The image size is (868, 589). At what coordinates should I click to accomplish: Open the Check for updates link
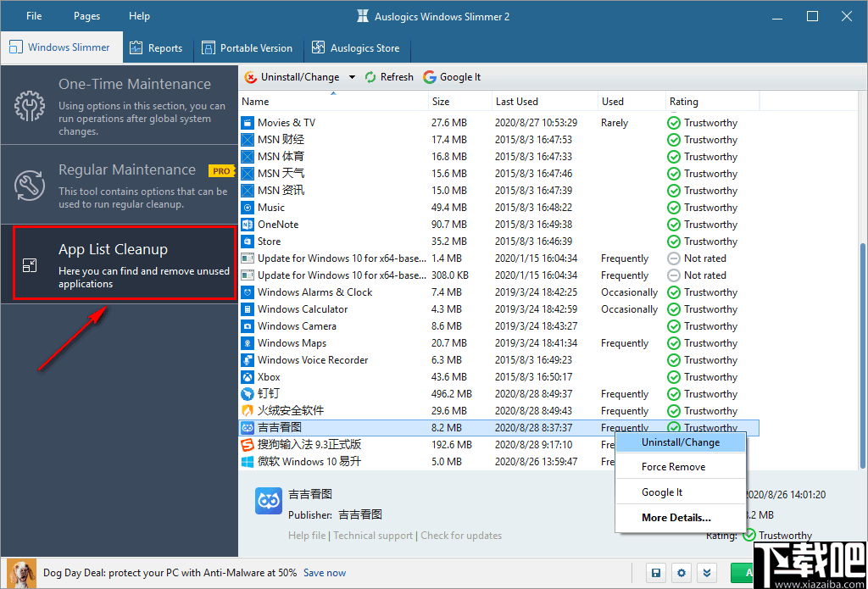[461, 536]
